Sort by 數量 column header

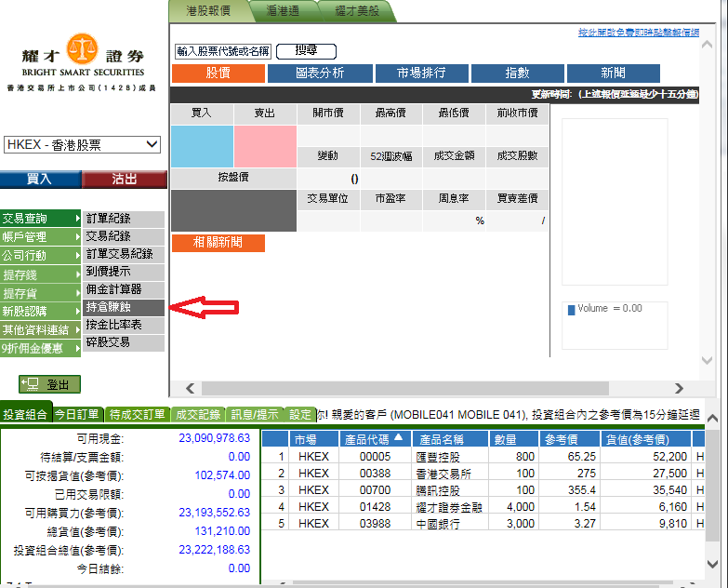point(514,439)
